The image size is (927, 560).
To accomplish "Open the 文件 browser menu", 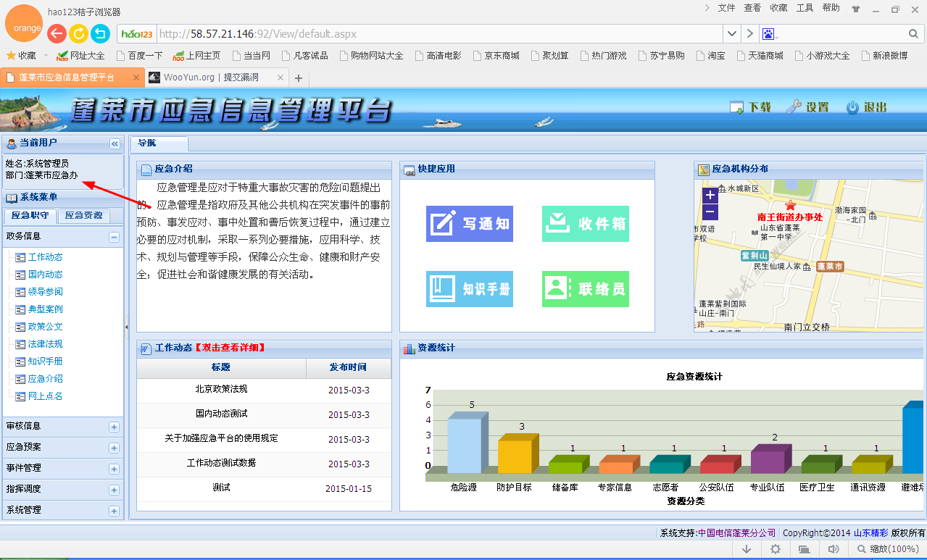I will (x=726, y=8).
